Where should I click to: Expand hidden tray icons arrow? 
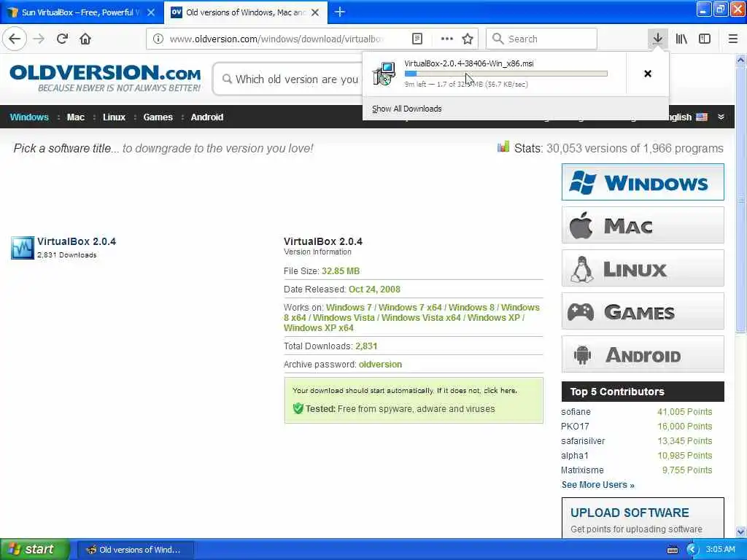point(692,550)
